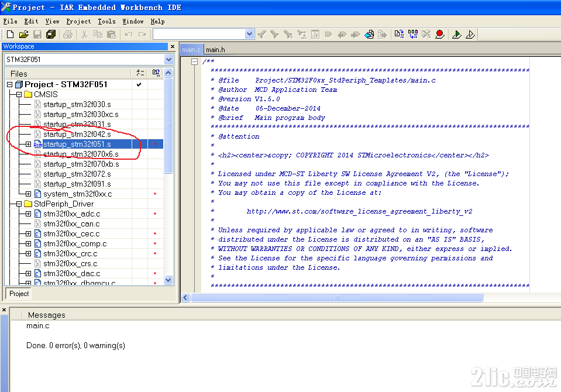This screenshot has height=392, width=561.
Task: Click the Copy icon in toolbar
Action: [98, 35]
